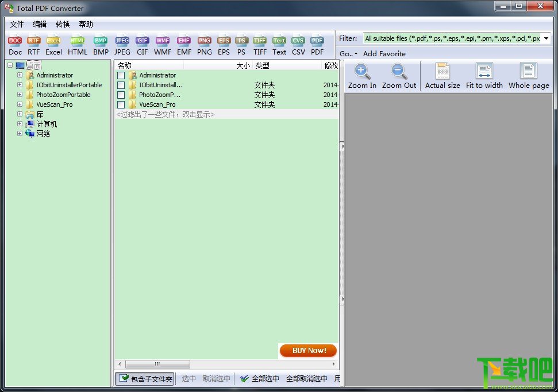558x392 pixels.
Task: Expand IObitUninstallerPortable tree node
Action: click(20, 85)
